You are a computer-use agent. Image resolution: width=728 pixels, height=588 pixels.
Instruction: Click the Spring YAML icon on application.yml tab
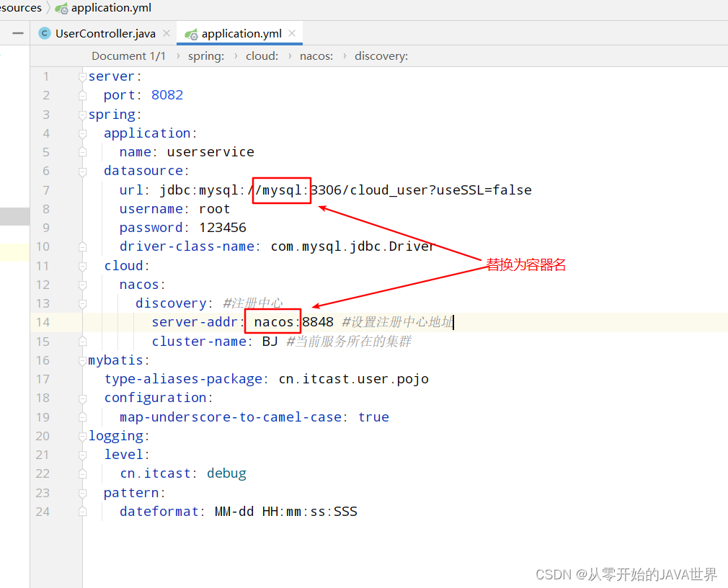[x=191, y=35]
